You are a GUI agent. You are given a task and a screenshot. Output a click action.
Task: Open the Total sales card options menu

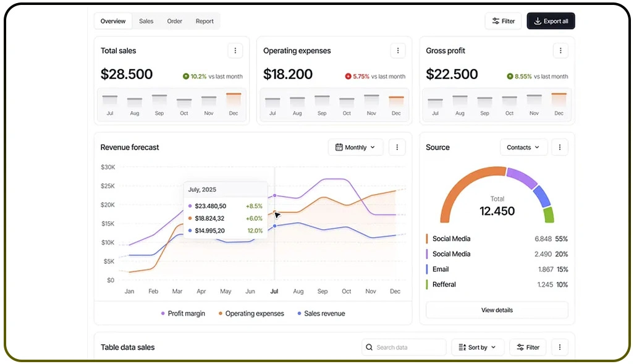[235, 51]
